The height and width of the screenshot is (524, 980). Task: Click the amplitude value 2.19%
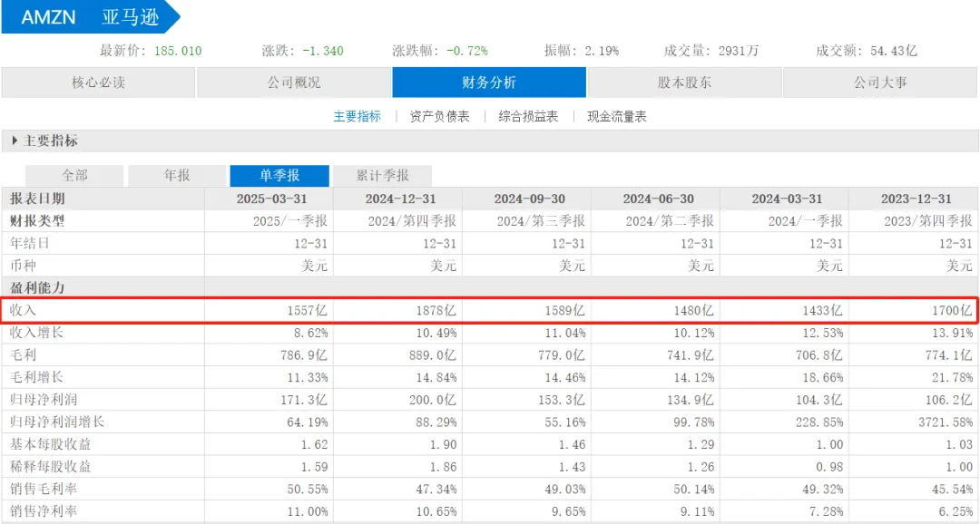point(602,51)
